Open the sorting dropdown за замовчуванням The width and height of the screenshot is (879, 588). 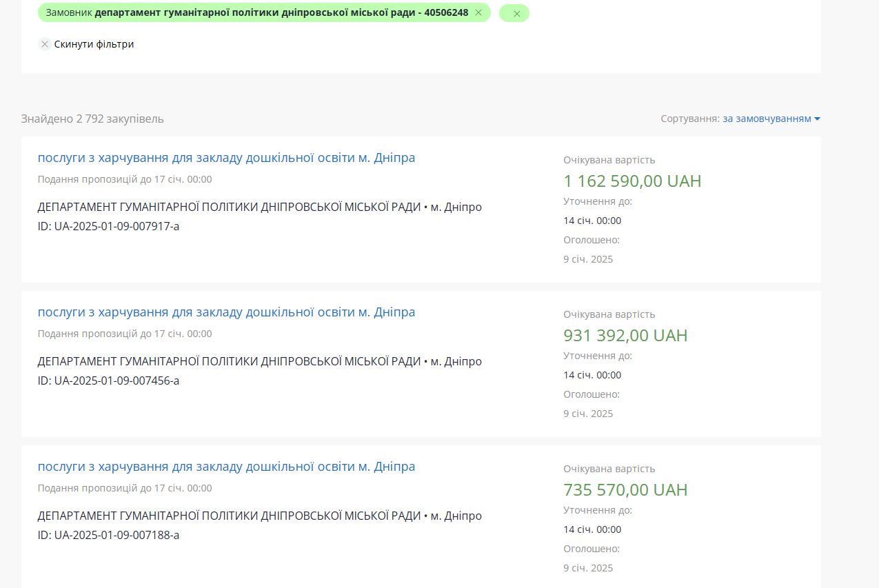click(767, 119)
